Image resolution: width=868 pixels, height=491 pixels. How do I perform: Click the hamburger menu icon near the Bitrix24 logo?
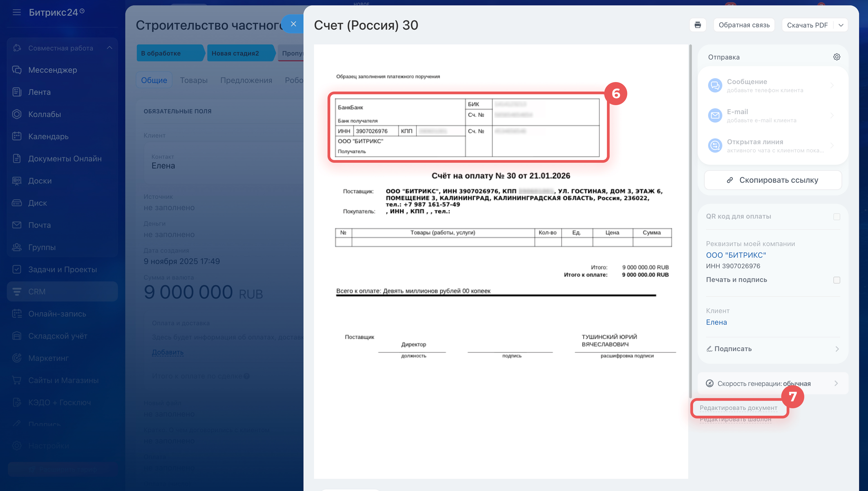[17, 12]
